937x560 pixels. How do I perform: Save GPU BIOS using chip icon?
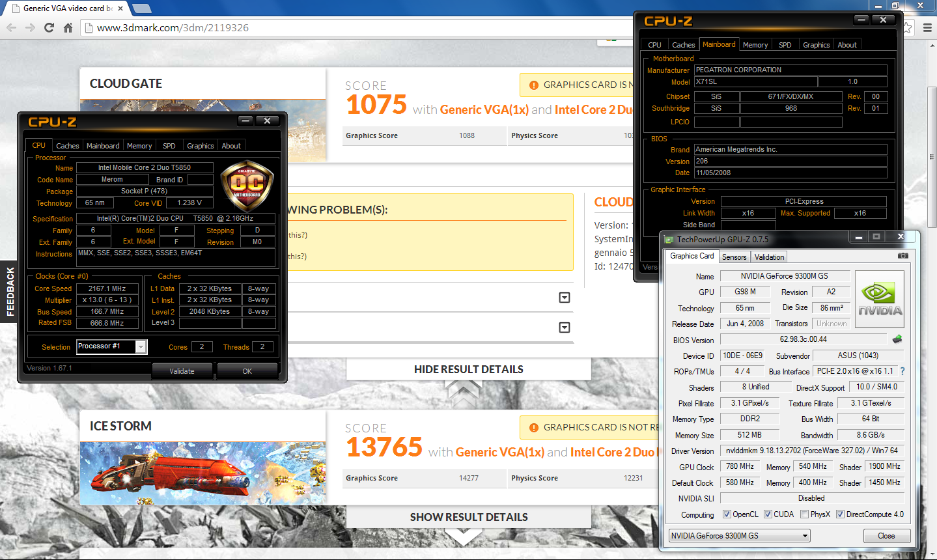[897, 339]
